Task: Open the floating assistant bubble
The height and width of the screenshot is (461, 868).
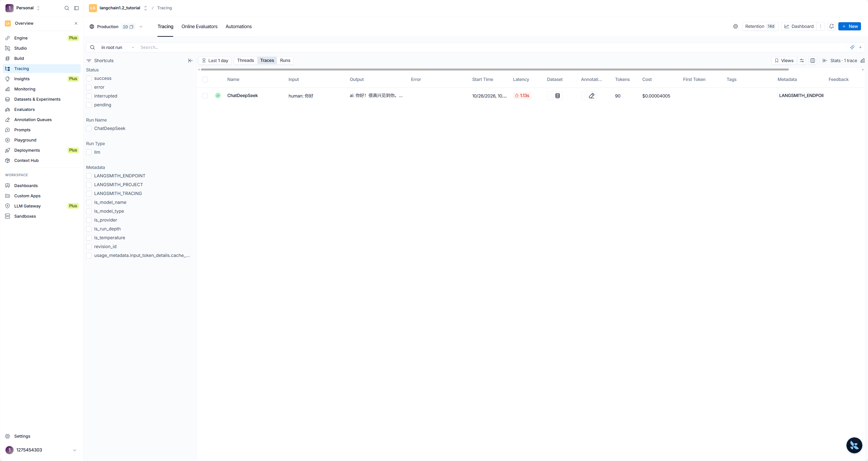Action: click(854, 445)
